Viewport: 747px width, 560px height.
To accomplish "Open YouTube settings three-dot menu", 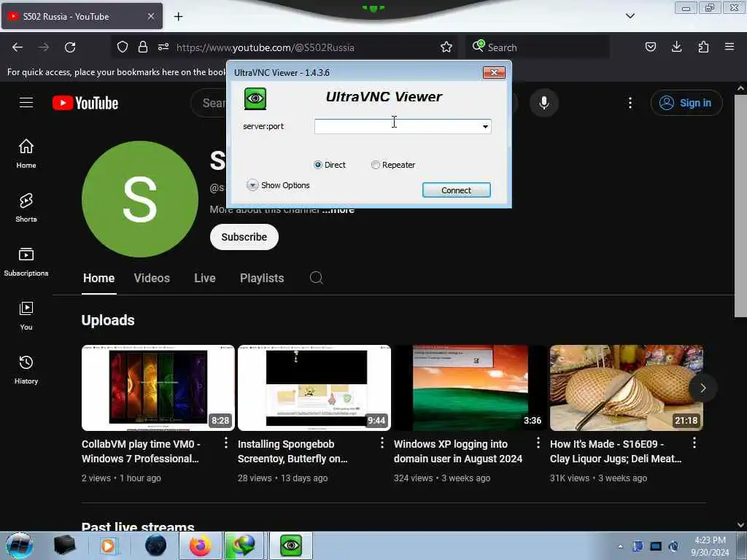I will tap(630, 103).
